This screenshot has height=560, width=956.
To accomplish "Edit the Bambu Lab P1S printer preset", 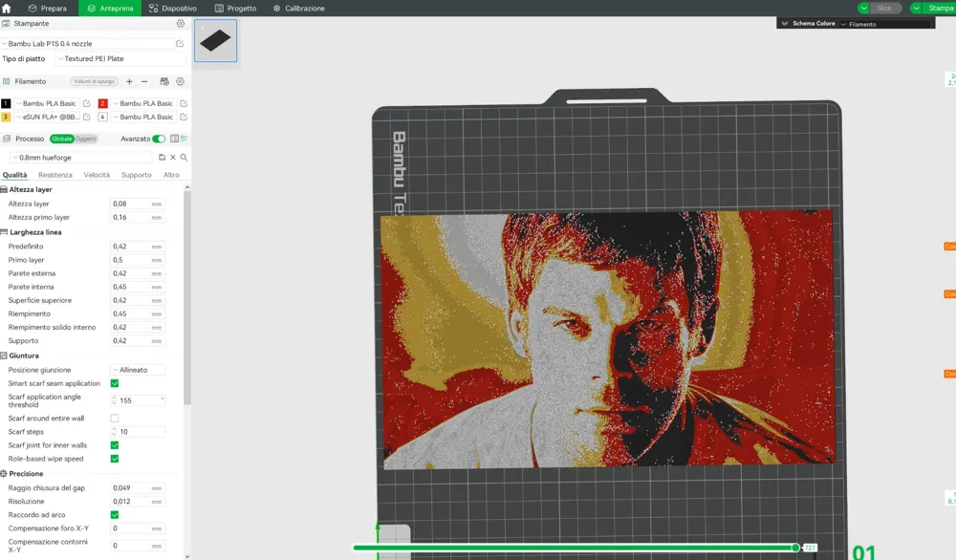I will point(180,44).
